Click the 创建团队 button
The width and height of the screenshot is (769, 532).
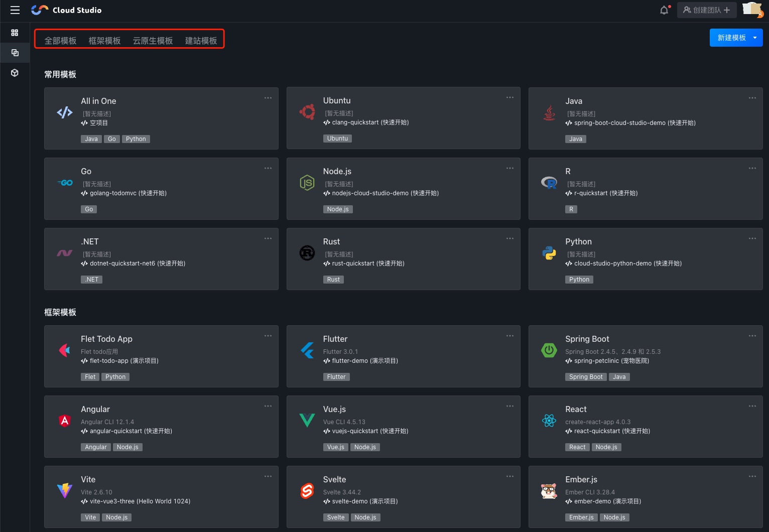(707, 10)
